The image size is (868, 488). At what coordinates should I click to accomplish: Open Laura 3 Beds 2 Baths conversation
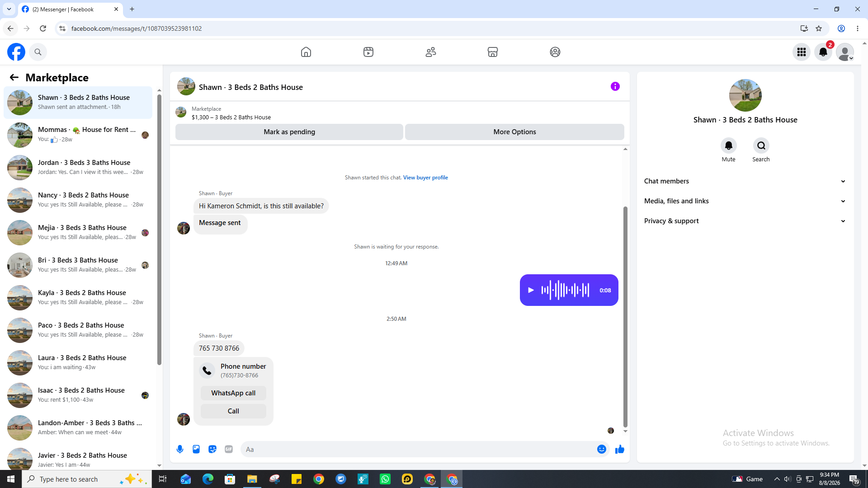coord(78,362)
